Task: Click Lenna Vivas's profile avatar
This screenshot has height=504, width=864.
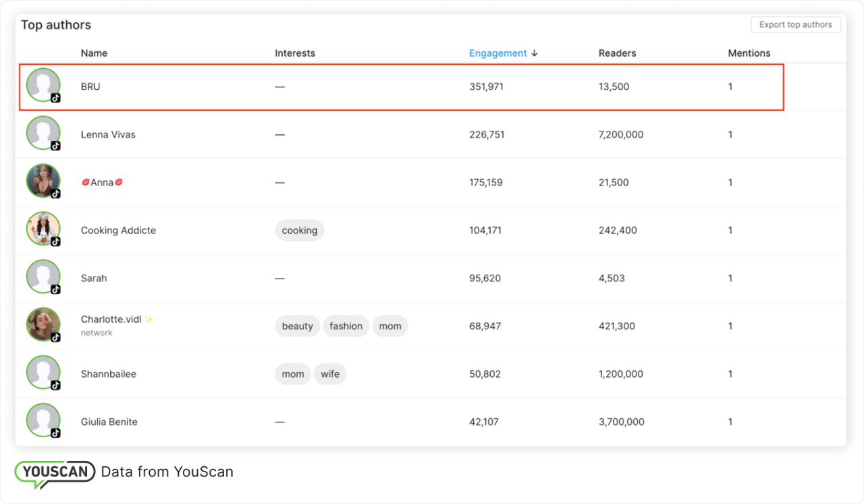Action: [x=43, y=134]
